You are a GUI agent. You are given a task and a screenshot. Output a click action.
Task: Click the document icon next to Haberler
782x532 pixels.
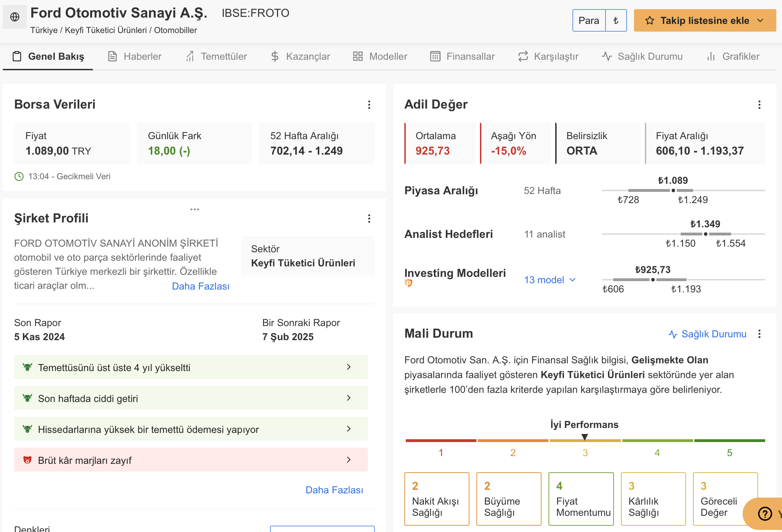click(x=113, y=57)
